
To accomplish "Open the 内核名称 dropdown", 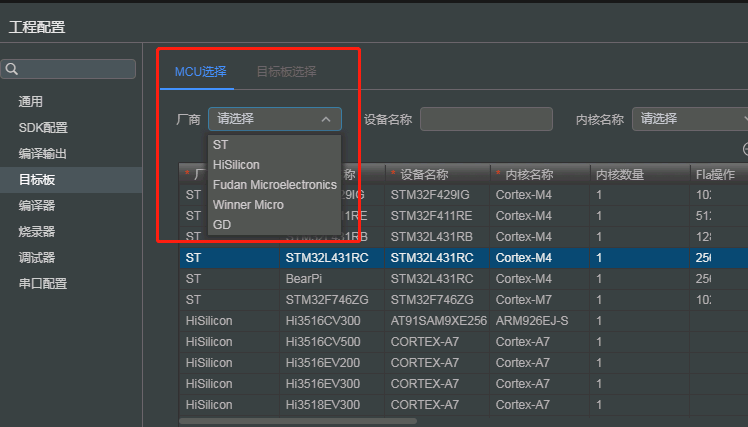I will 690,119.
